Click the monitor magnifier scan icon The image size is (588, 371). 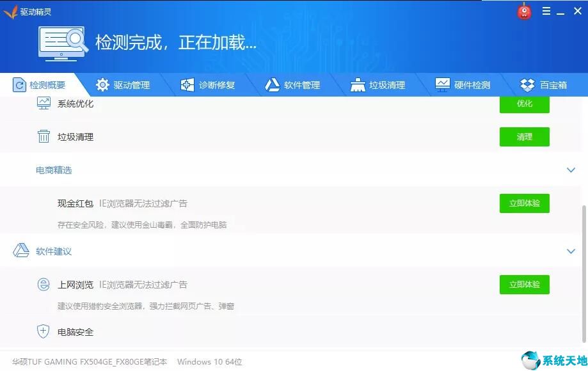tap(63, 43)
